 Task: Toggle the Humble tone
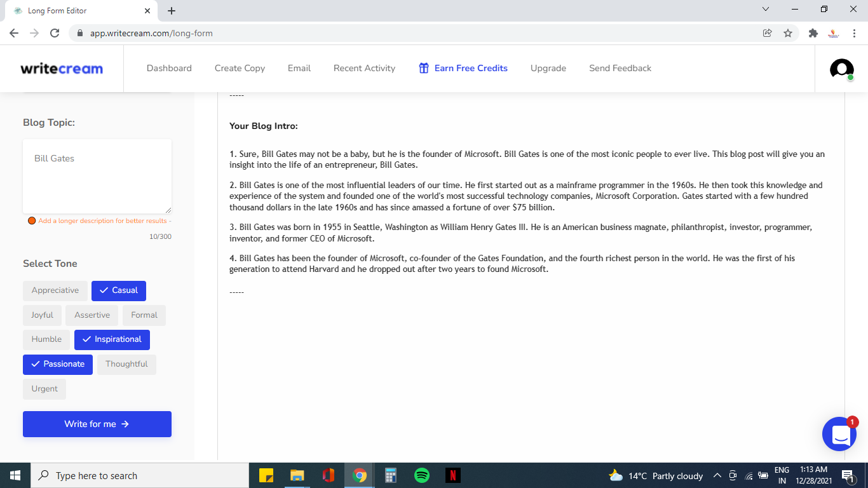[47, 339]
